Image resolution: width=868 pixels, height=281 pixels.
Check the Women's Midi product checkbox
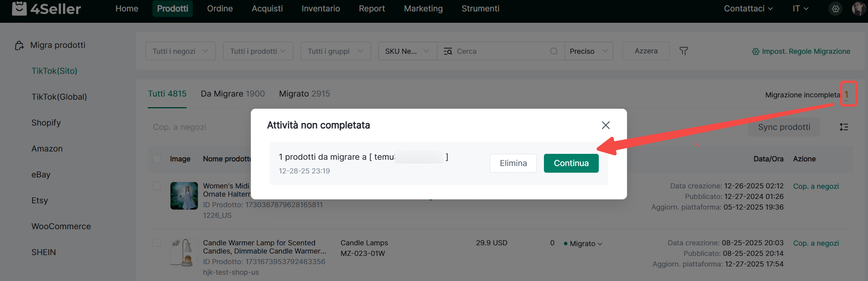[x=157, y=186]
